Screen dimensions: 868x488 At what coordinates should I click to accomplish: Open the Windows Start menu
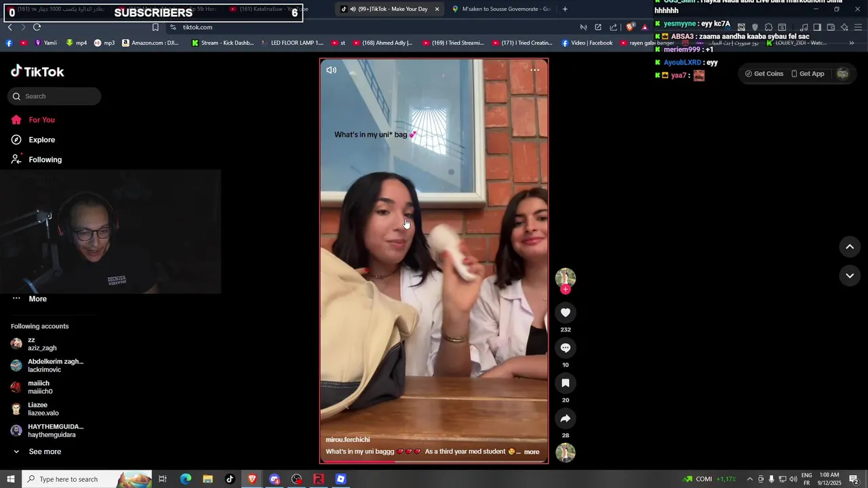pyautogui.click(x=9, y=479)
